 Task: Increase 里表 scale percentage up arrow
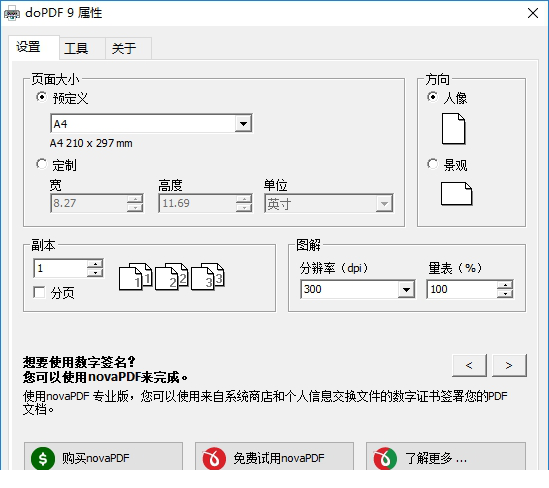pos(505,285)
